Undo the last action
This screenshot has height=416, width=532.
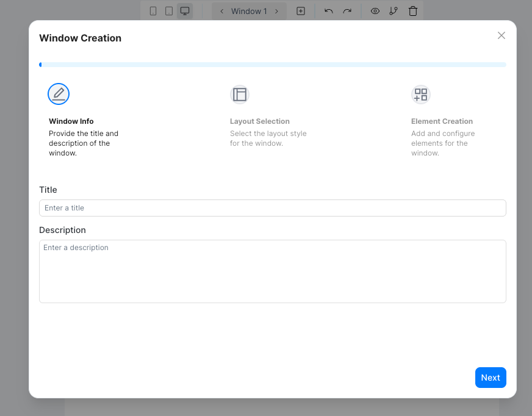[328, 10]
